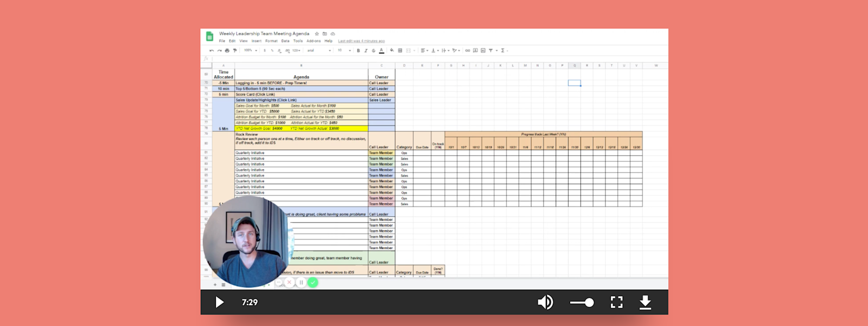This screenshot has height=326, width=868.
Task: Click the Google Sheets logo icon
Action: tap(209, 36)
